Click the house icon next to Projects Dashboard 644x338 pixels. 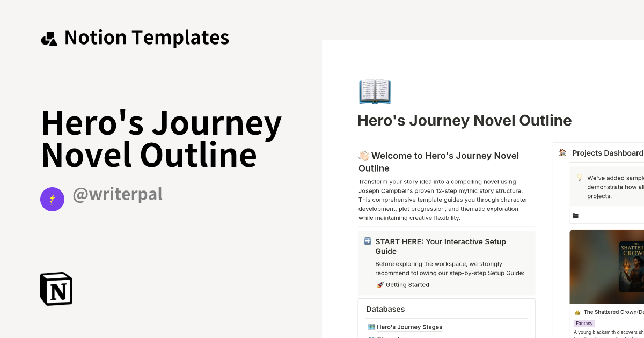coord(562,153)
